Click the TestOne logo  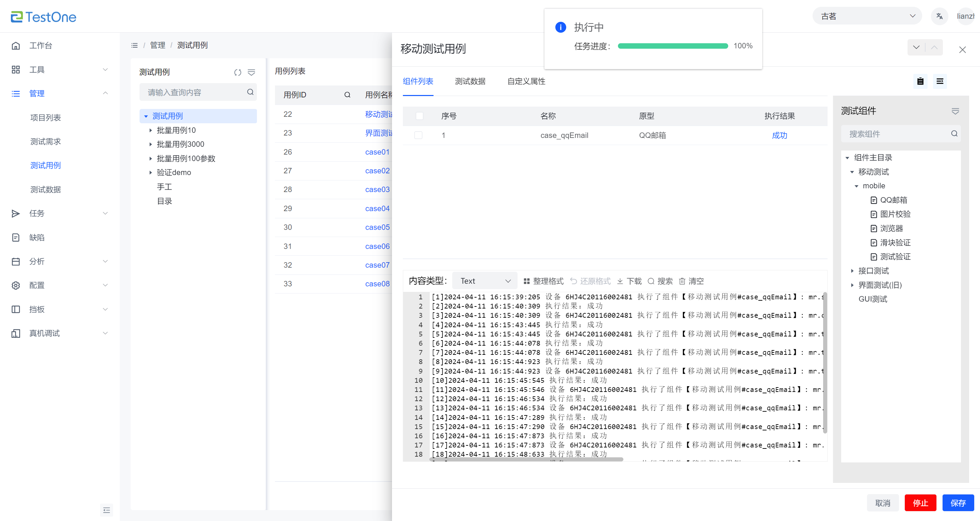pyautogui.click(x=43, y=17)
